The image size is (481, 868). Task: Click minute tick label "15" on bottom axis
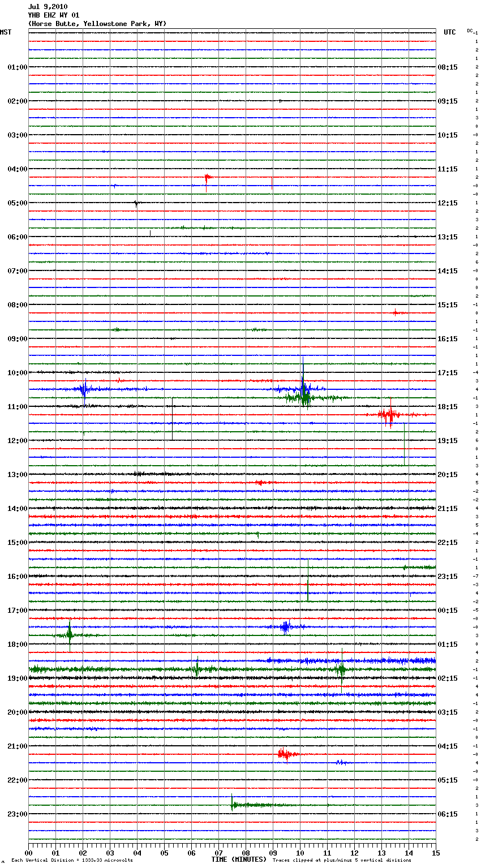(x=436, y=853)
